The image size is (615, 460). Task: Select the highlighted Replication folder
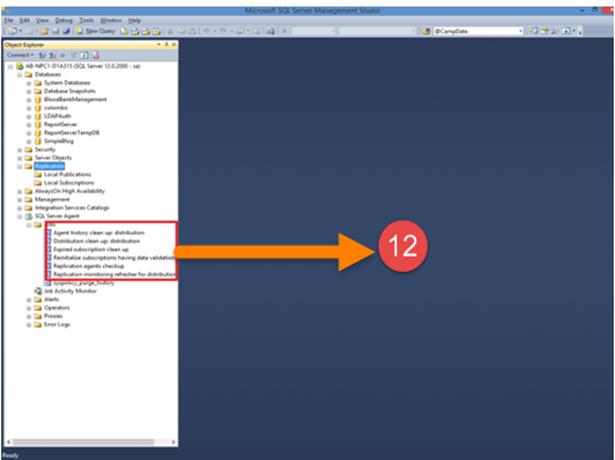click(x=49, y=166)
